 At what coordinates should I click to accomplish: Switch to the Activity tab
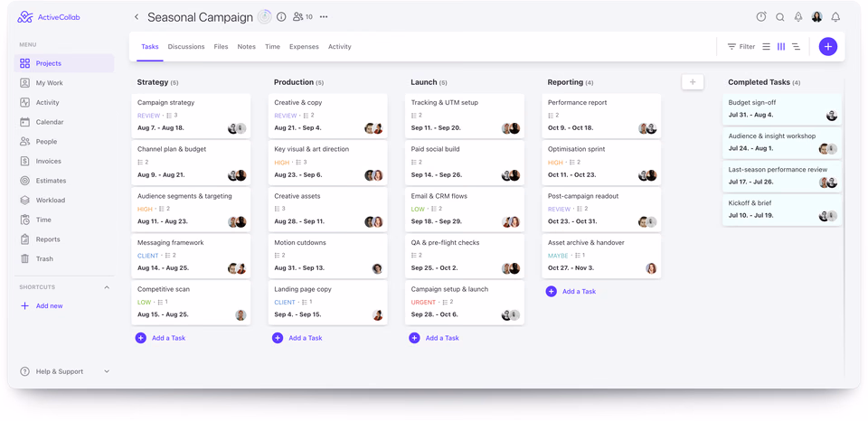339,47
